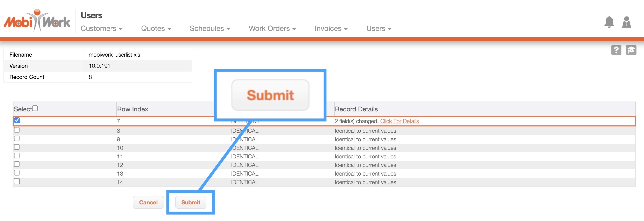
Task: Toggle the Select all header checkbox
Action: tap(35, 108)
